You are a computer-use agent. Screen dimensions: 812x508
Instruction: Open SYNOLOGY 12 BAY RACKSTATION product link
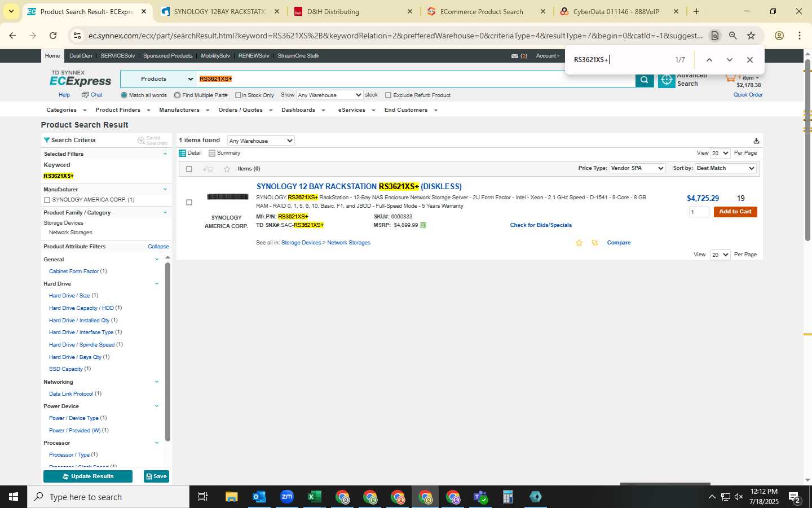click(359, 186)
